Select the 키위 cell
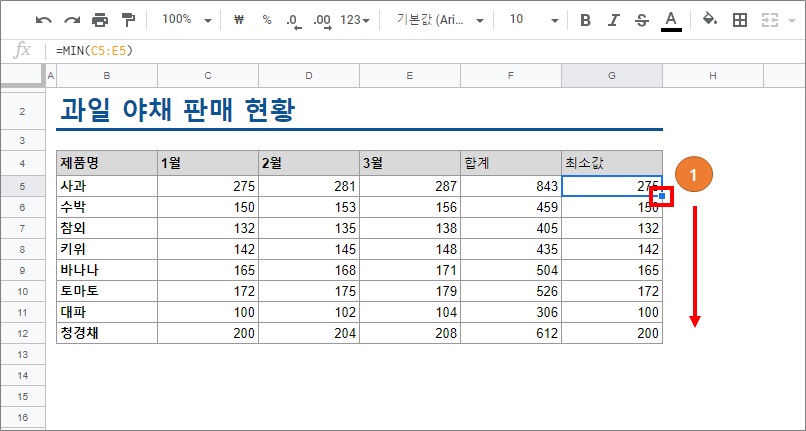 (107, 249)
